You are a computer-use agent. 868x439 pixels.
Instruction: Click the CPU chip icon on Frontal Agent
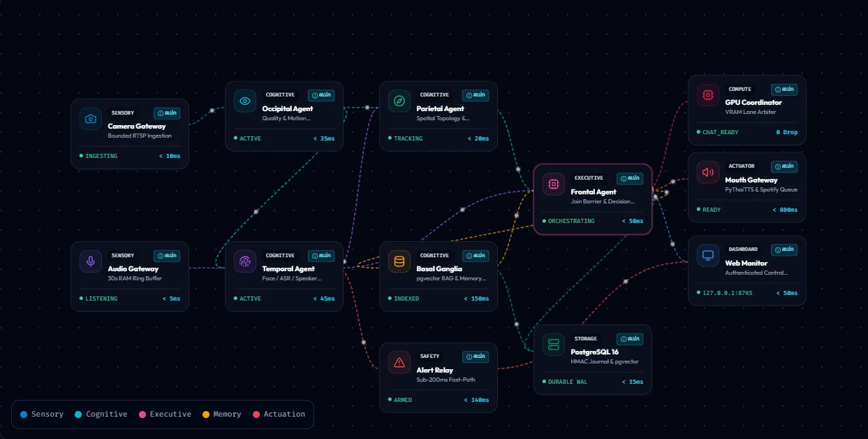[x=554, y=184]
